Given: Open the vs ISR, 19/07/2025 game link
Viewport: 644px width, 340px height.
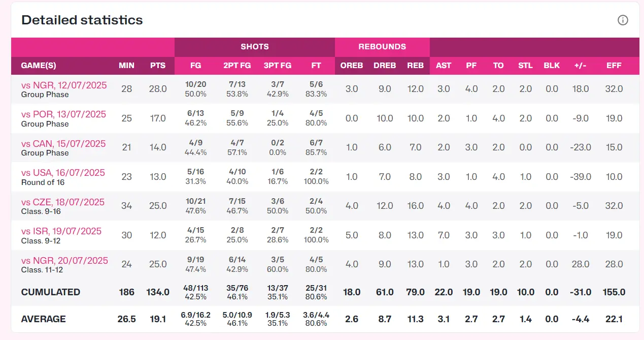Looking at the screenshot, I should (x=61, y=231).
